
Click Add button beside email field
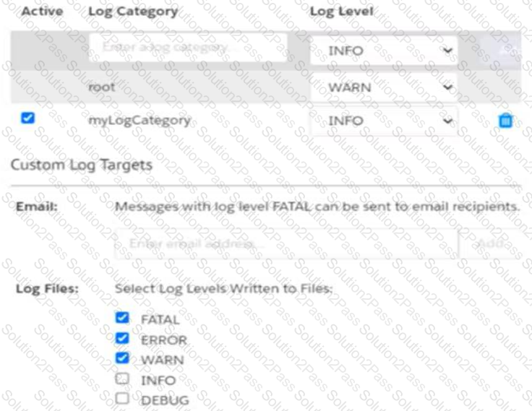click(x=492, y=243)
